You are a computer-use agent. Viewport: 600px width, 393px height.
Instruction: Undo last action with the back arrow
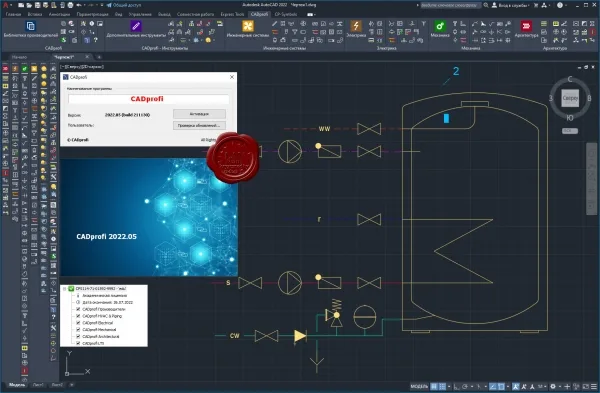point(79,5)
